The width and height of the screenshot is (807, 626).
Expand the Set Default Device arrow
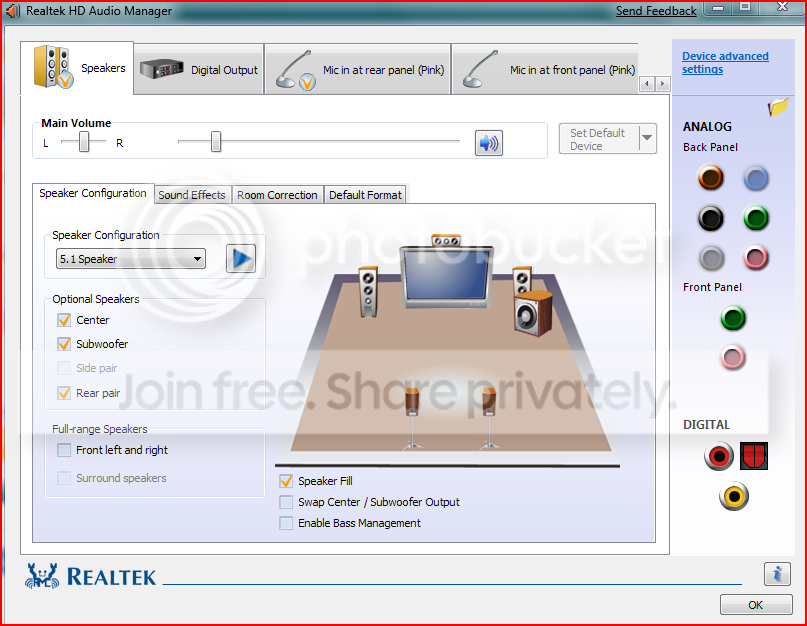[647, 138]
